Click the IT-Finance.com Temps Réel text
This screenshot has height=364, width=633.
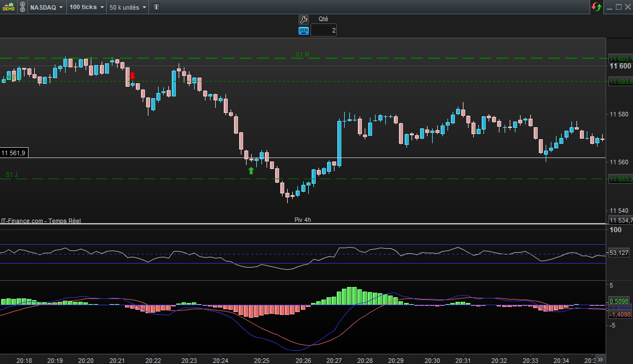point(41,221)
